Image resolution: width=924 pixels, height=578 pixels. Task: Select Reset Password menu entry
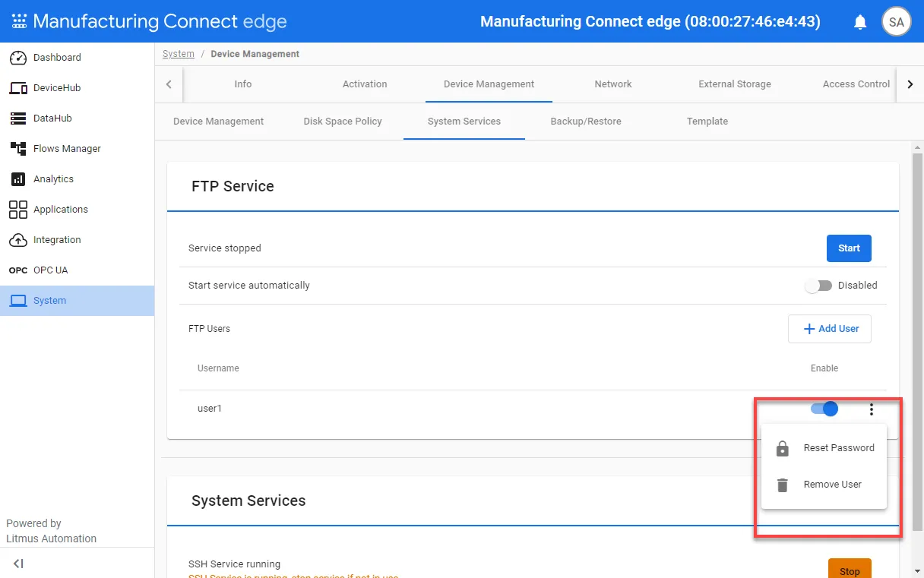coord(824,448)
